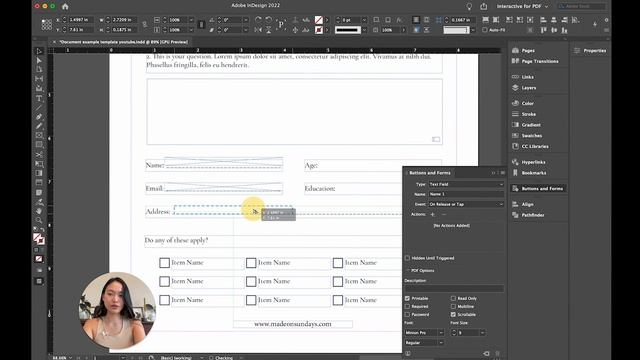Click the Home icon
The image size is (640, 360).
click(x=65, y=6)
